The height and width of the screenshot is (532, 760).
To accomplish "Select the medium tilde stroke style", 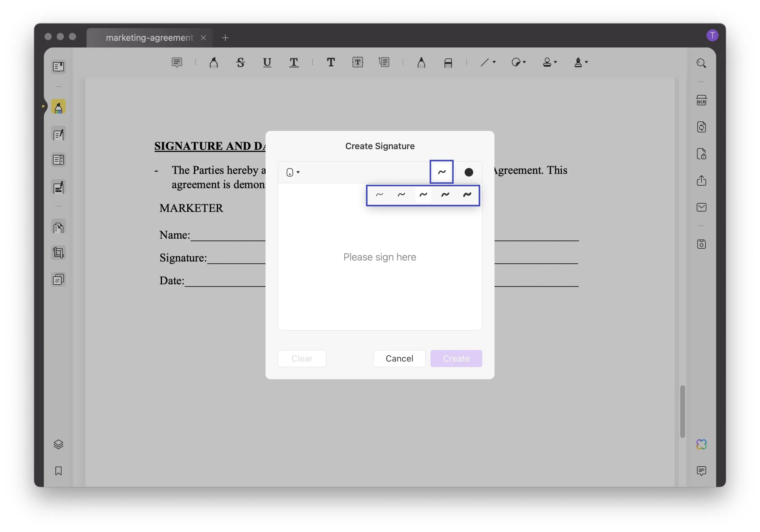I will click(423, 195).
